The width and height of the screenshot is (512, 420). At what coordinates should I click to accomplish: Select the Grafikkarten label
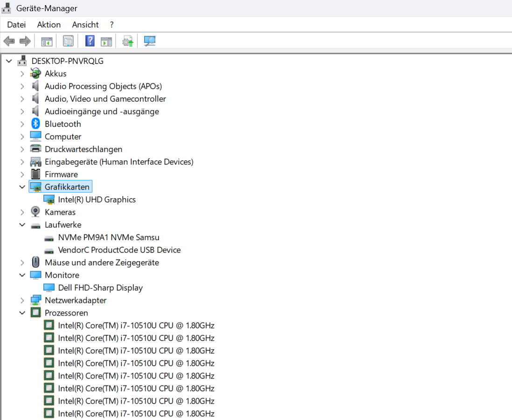pos(67,186)
